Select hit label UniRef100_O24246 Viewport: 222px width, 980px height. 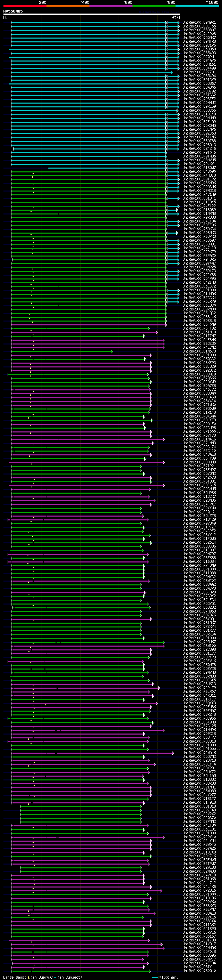pos(199,149)
